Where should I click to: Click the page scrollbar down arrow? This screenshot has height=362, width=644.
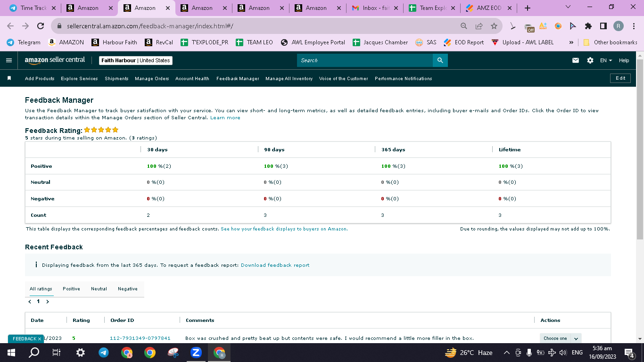[x=640, y=338]
